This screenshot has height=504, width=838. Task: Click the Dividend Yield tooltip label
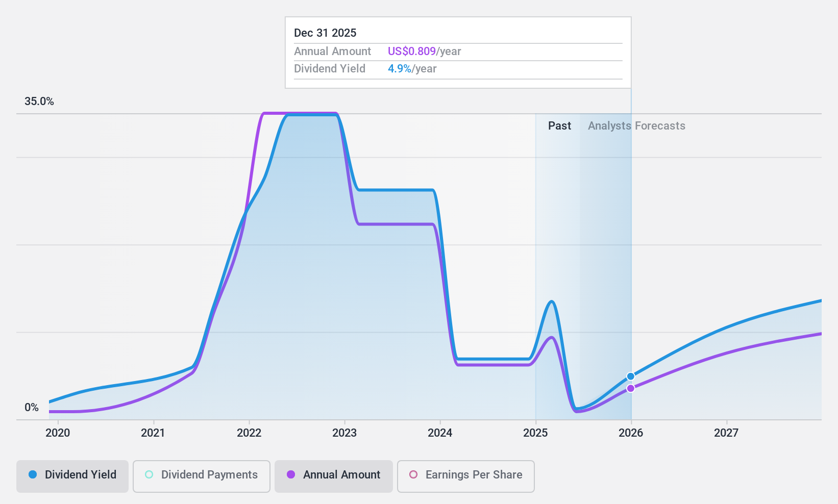(x=330, y=69)
